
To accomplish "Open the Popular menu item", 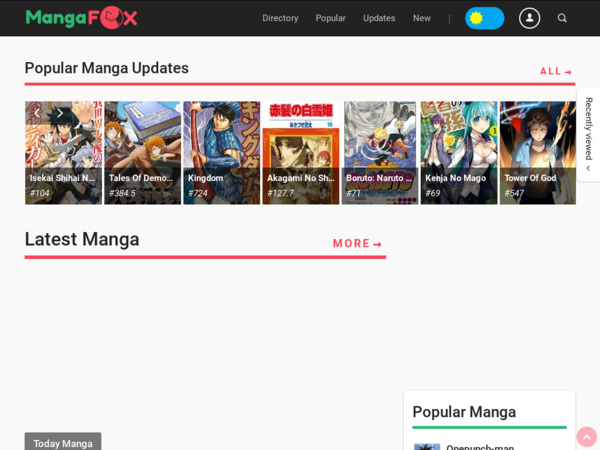I will [330, 18].
